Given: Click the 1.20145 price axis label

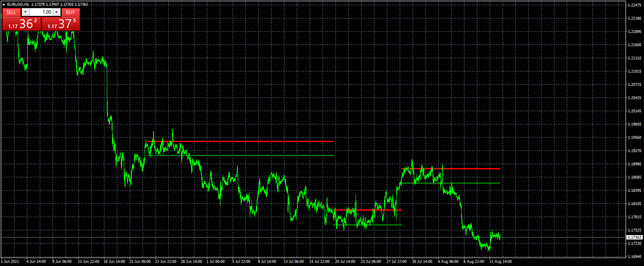Looking at the screenshot, I should tap(634, 111).
